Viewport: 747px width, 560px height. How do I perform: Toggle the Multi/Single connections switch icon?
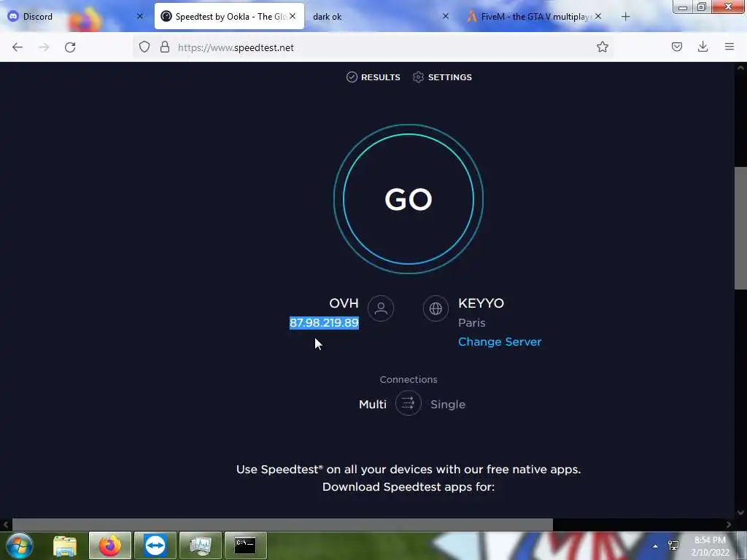pos(409,403)
